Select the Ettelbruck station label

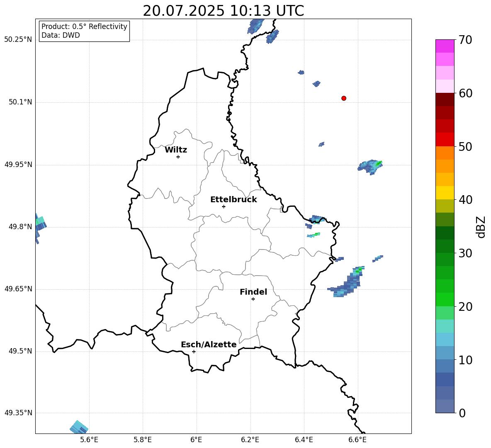pos(233,200)
